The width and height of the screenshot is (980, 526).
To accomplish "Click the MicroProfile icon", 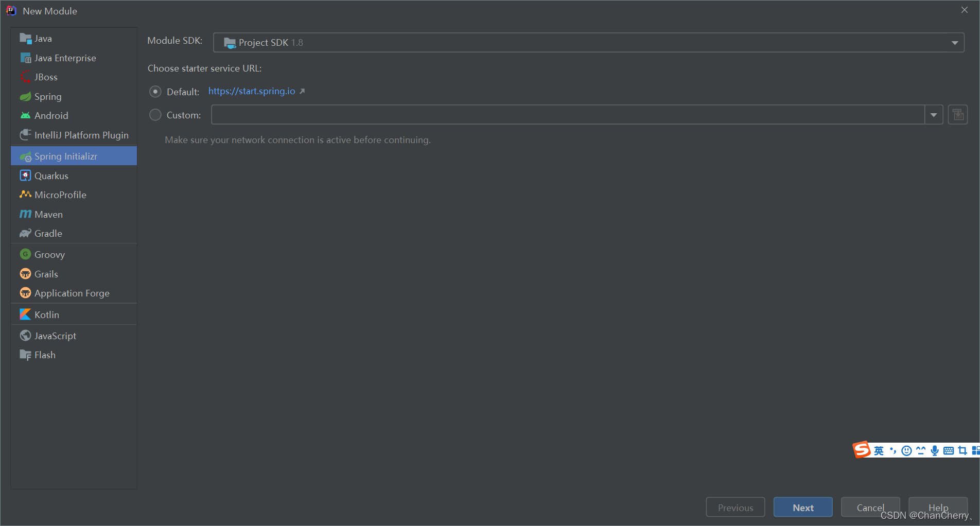I will click(25, 195).
